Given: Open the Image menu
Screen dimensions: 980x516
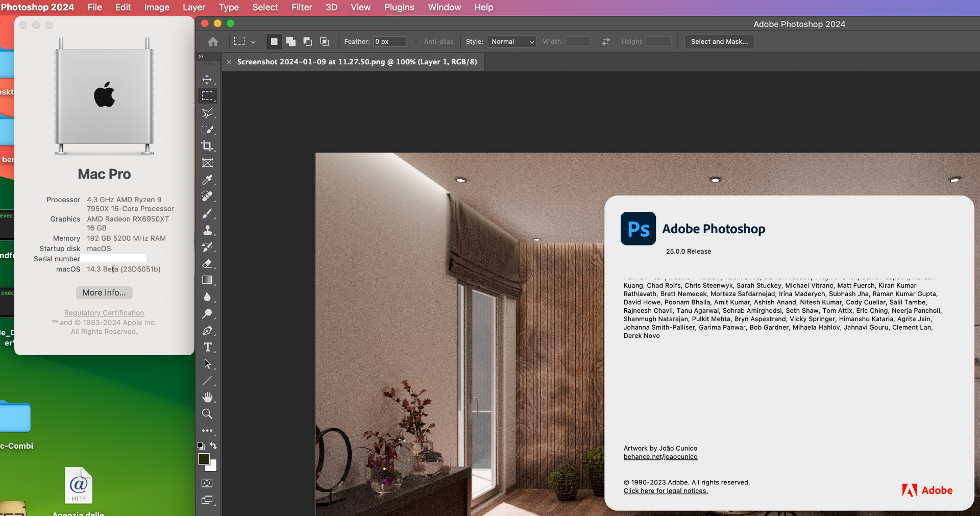Looking at the screenshot, I should pos(157,7).
